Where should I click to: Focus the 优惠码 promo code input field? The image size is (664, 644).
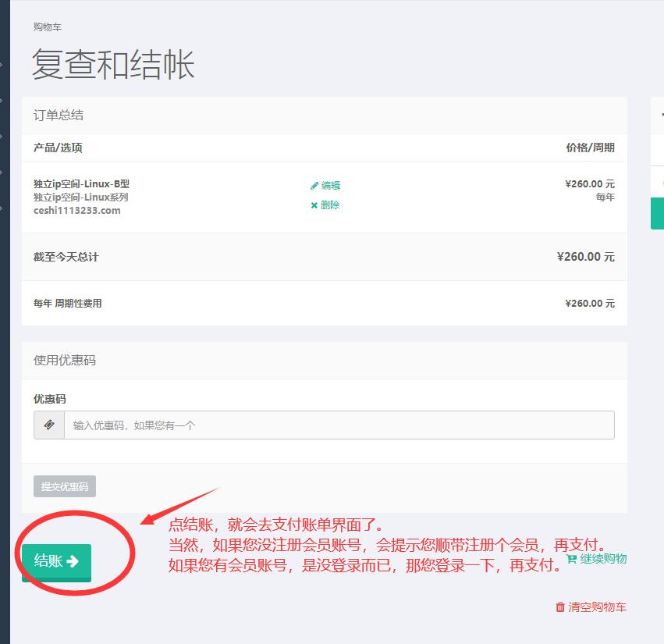339,425
